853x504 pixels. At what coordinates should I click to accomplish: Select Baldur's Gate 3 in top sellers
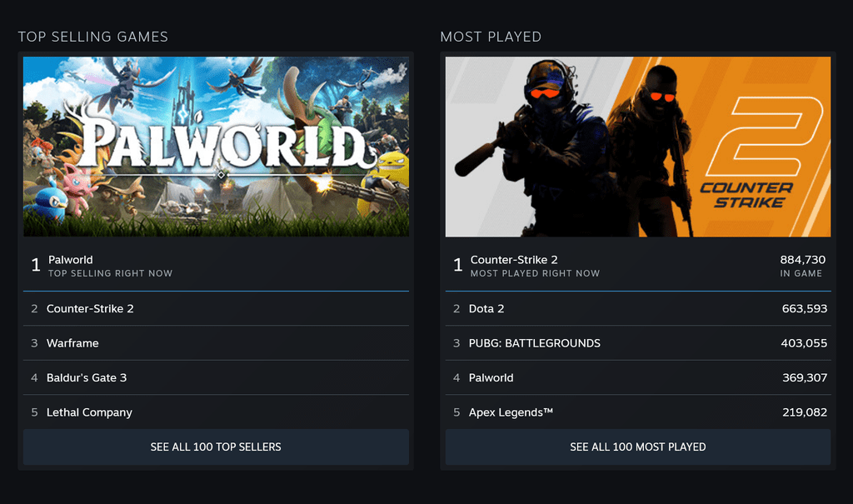tap(87, 377)
